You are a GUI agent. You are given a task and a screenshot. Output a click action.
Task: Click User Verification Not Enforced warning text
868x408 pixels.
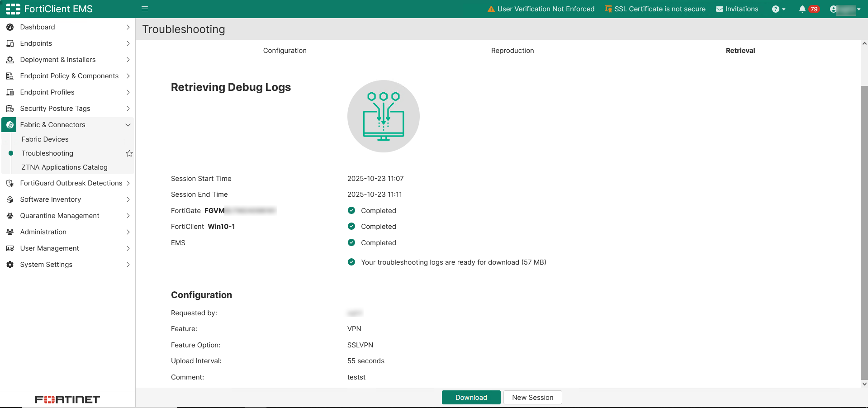point(546,9)
